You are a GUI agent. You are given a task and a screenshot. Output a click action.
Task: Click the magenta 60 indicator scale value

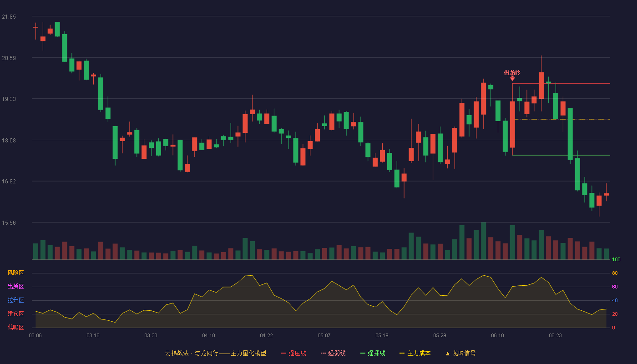coord(615,287)
